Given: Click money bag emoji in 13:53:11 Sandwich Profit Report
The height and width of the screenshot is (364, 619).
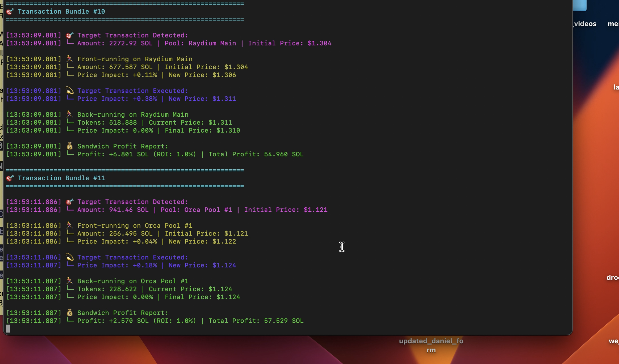Looking at the screenshot, I should [x=70, y=313].
